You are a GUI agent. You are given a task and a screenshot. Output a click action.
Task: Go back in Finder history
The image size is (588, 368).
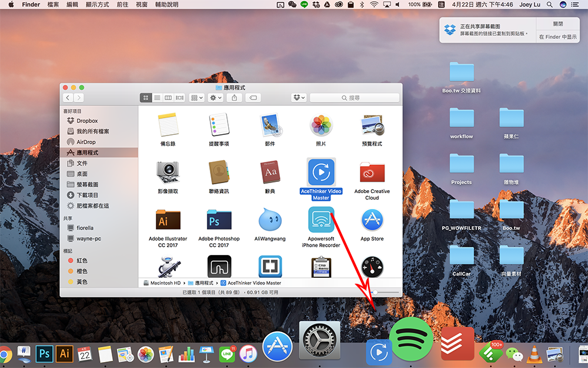[x=68, y=98]
